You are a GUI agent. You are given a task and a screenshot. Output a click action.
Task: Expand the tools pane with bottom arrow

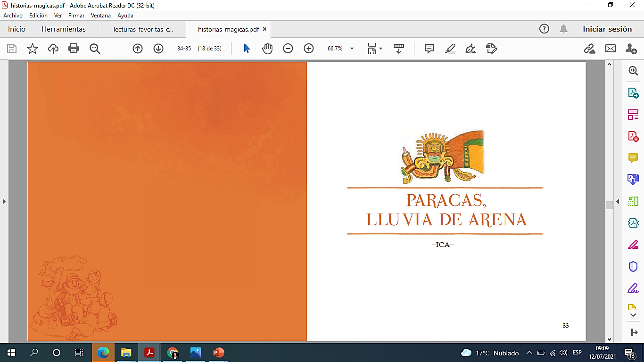(633, 332)
